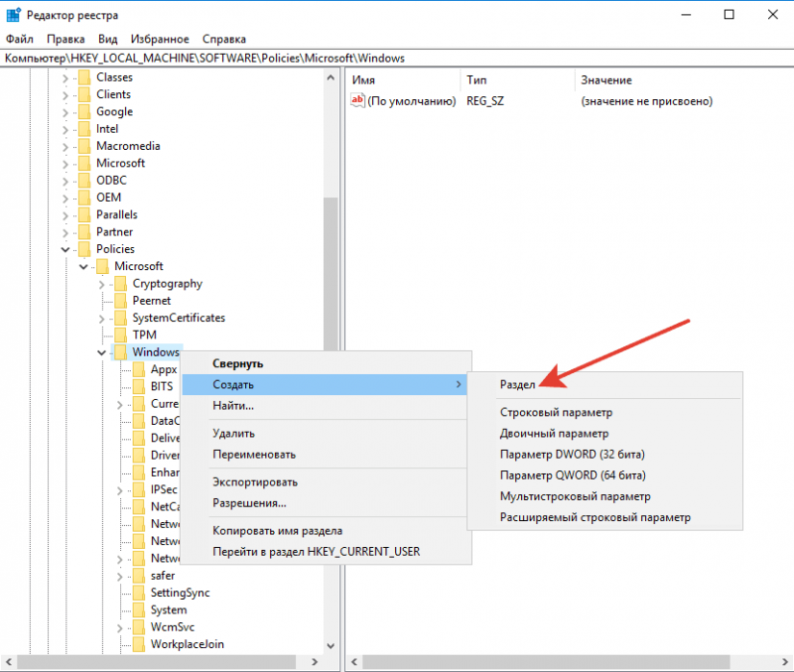This screenshot has width=794, height=672.
Task: Click Создать in the context menu
Action: coord(326,384)
